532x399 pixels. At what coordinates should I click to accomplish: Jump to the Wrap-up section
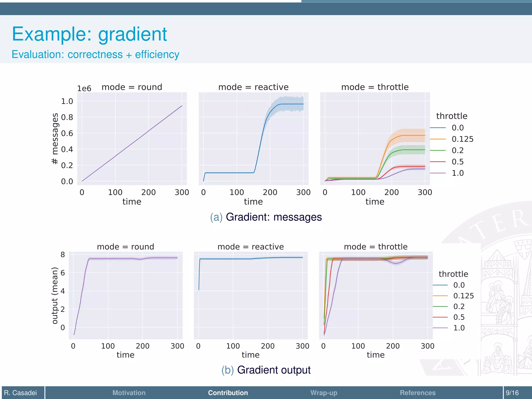click(x=324, y=393)
